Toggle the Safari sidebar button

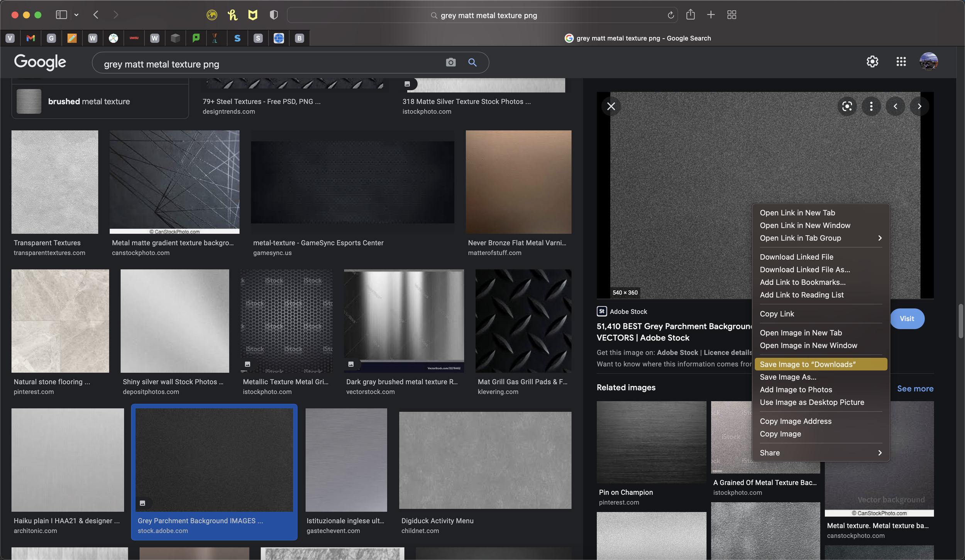[61, 15]
